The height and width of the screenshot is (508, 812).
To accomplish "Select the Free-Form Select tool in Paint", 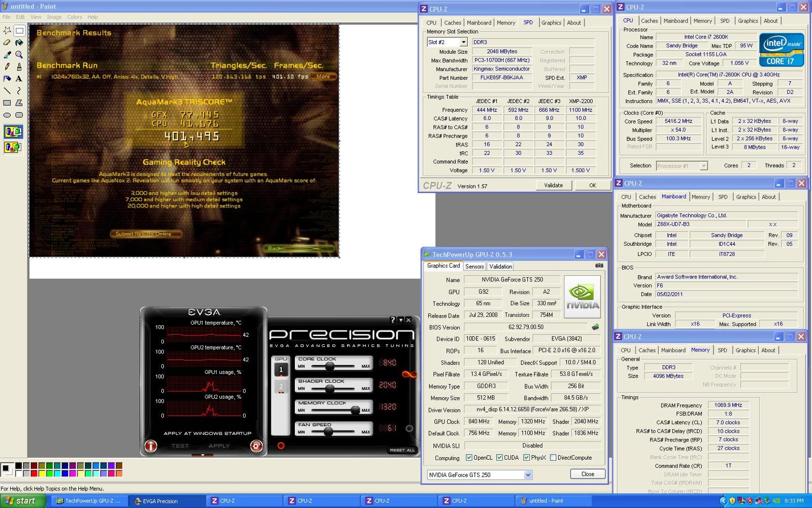I will point(7,30).
